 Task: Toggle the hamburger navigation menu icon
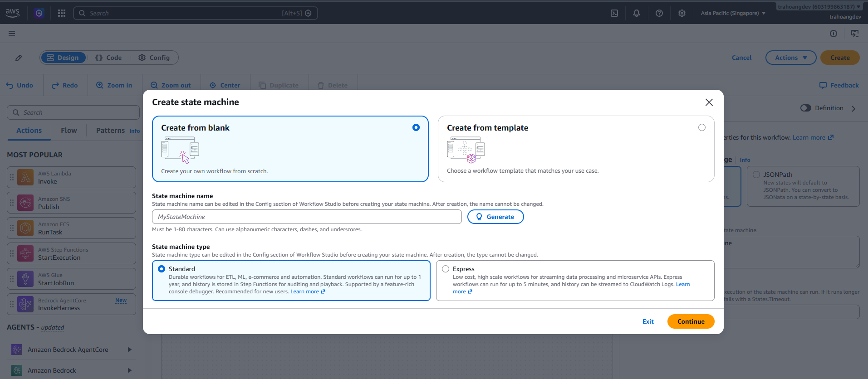coord(12,34)
